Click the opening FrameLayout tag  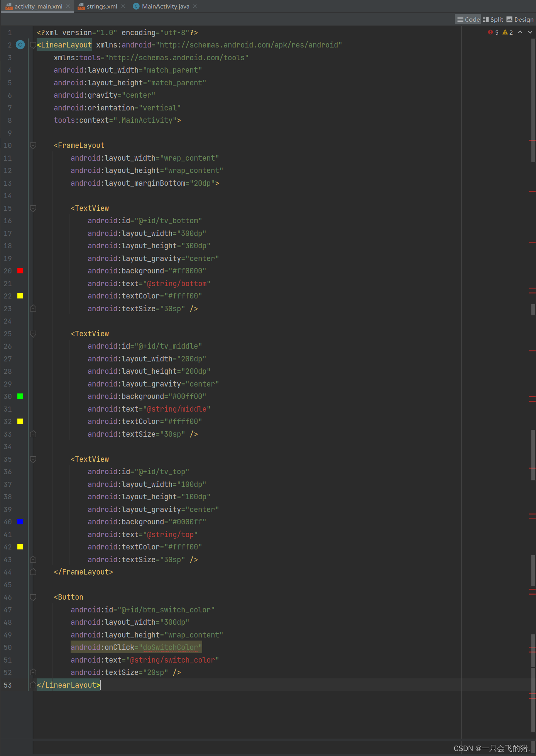coord(79,145)
